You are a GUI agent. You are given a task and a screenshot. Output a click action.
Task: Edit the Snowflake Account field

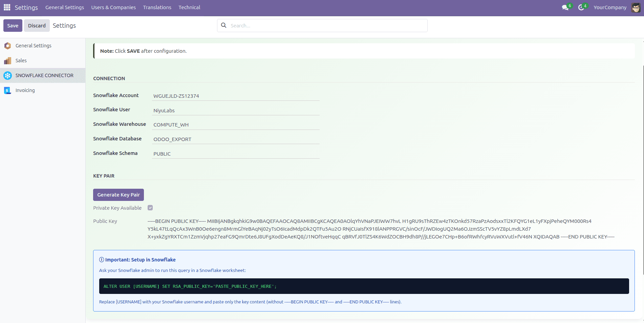pyautogui.click(x=236, y=96)
